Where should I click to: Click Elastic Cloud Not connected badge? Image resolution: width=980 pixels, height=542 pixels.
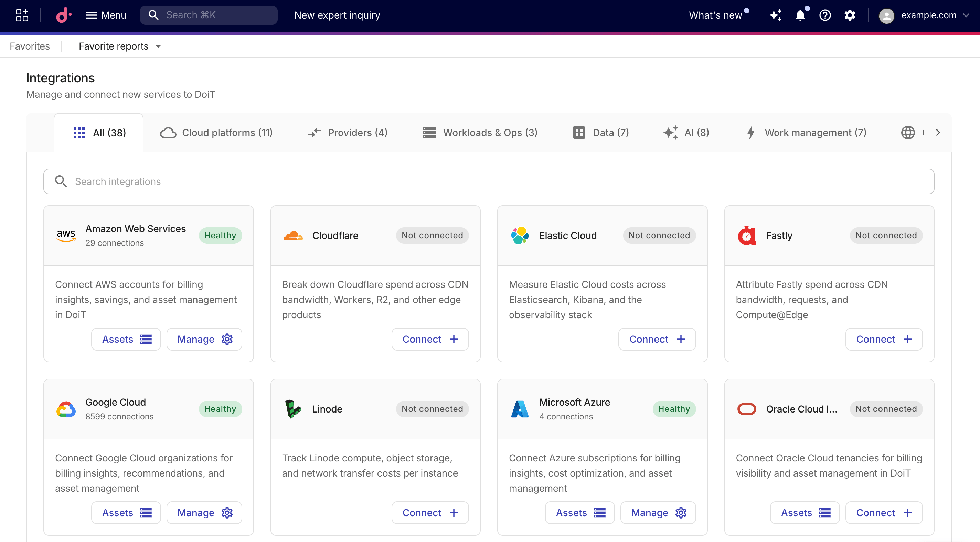pos(659,236)
